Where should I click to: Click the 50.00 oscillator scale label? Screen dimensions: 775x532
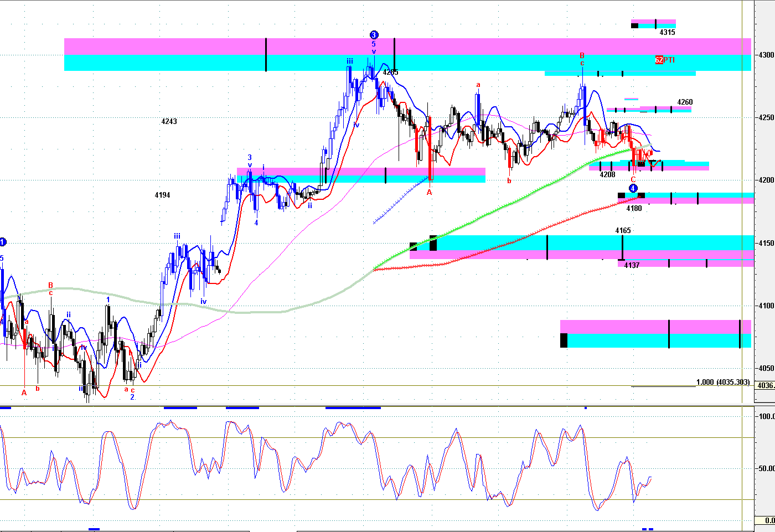coord(766,468)
